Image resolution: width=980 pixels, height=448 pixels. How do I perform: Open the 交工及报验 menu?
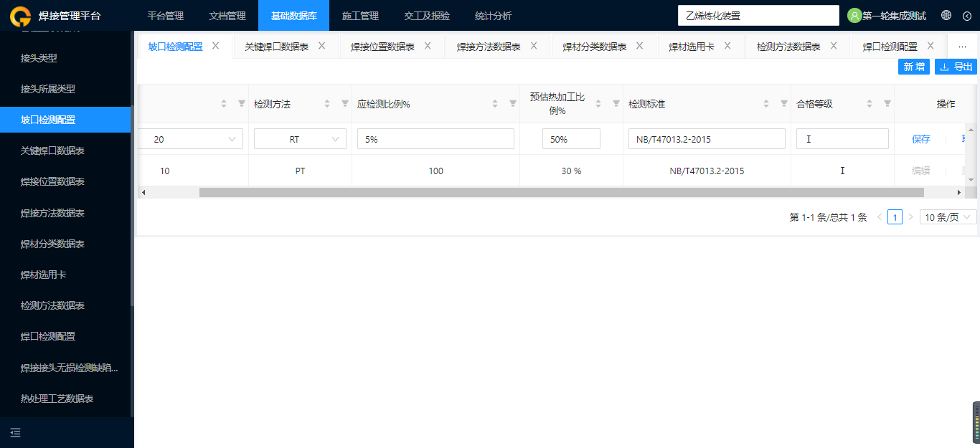pos(427,16)
